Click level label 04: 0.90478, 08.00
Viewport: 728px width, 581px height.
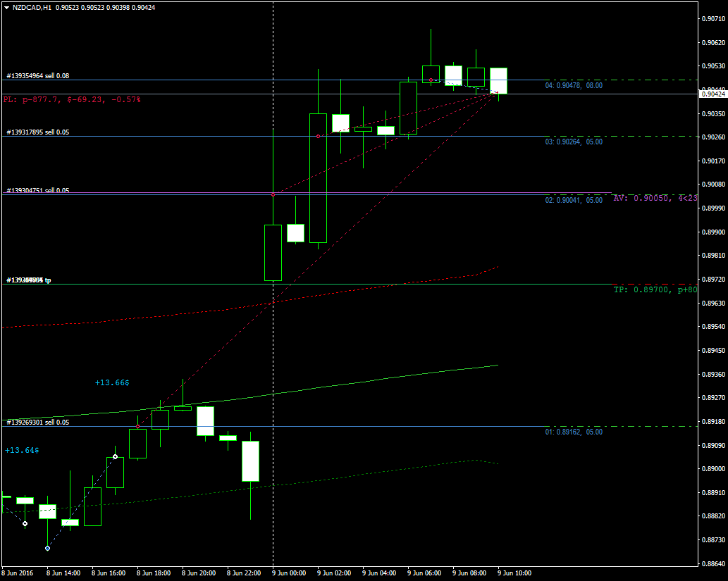[574, 85]
